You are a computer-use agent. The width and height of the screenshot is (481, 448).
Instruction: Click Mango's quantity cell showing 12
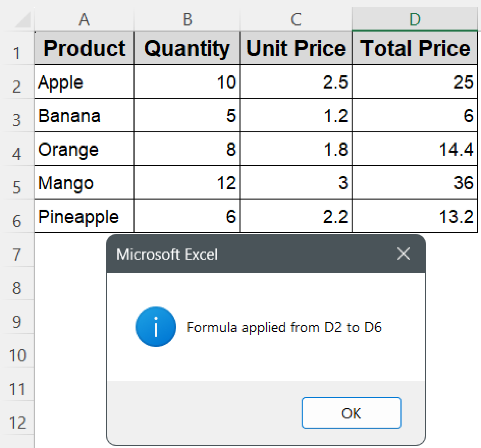[x=187, y=183]
